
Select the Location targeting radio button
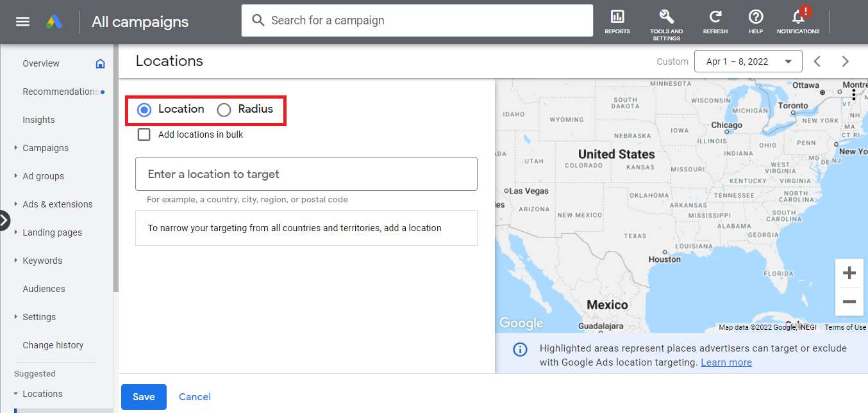click(144, 109)
